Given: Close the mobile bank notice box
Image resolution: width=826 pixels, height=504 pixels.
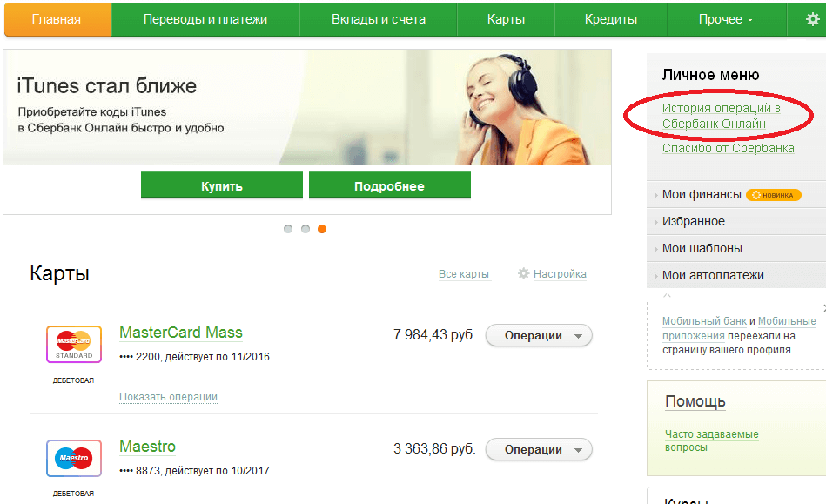Looking at the screenshot, I should (x=823, y=308).
